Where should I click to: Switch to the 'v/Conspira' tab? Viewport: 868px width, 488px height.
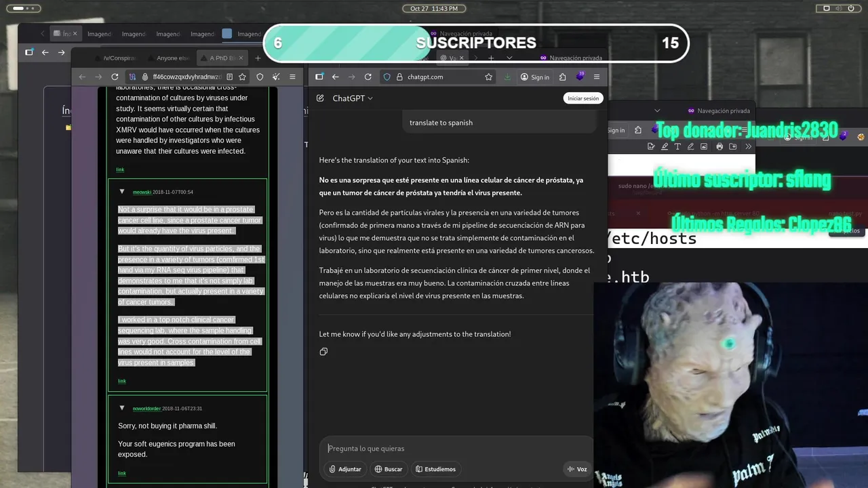[116, 58]
